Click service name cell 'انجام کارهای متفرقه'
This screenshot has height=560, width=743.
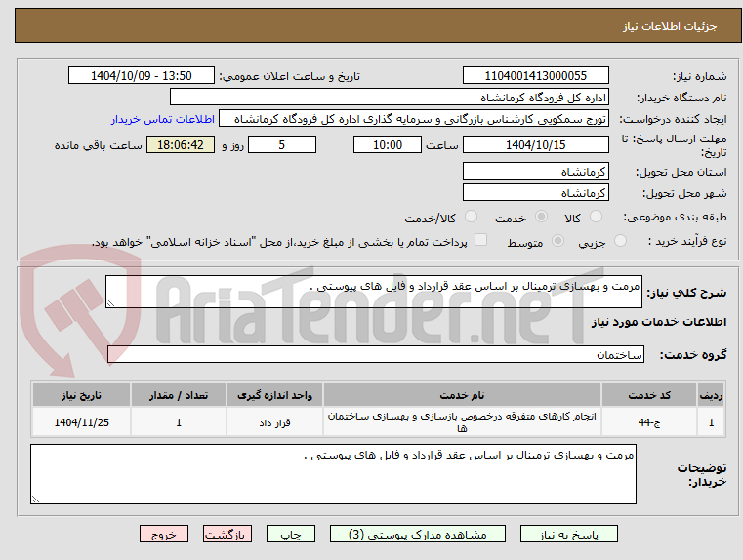pyautogui.click(x=462, y=422)
